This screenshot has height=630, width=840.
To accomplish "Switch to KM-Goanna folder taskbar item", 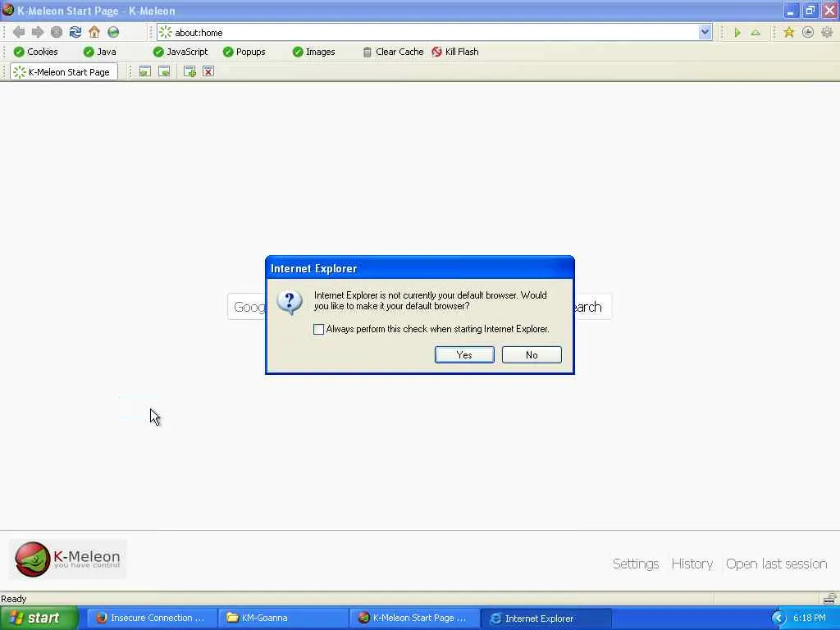I will click(x=283, y=619).
